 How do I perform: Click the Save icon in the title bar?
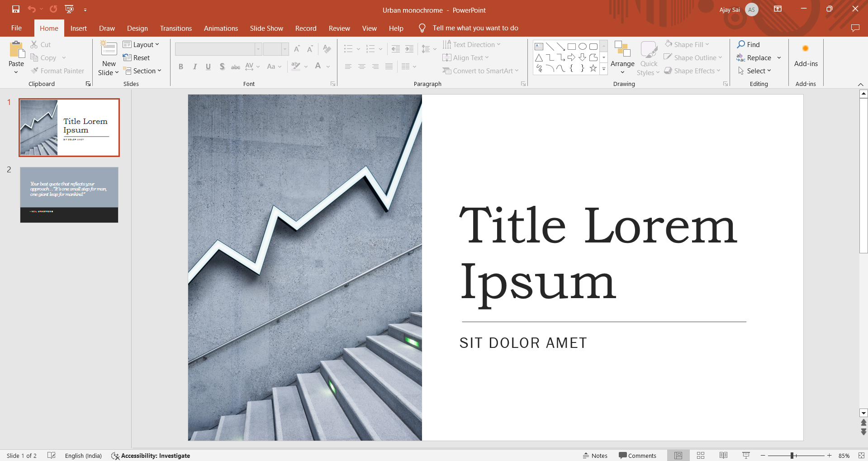[x=16, y=9]
